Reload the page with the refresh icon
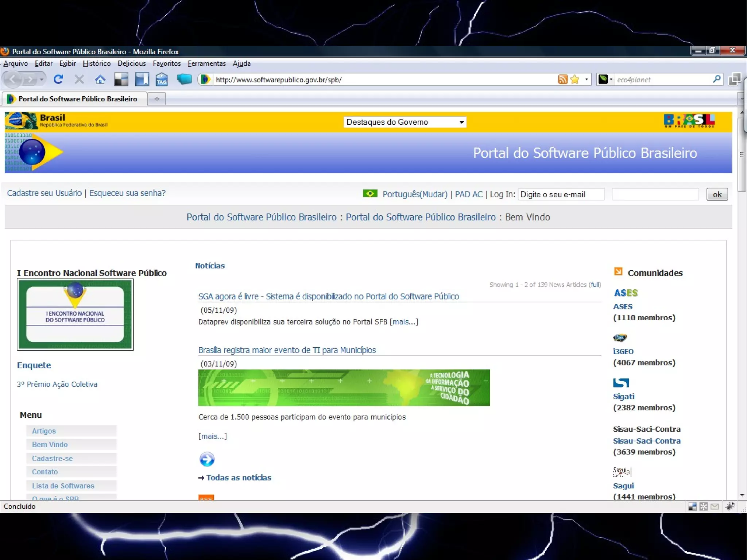The height and width of the screenshot is (560, 747). (58, 79)
